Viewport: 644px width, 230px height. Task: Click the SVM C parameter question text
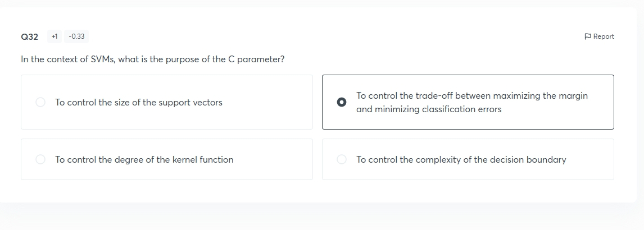153,59
